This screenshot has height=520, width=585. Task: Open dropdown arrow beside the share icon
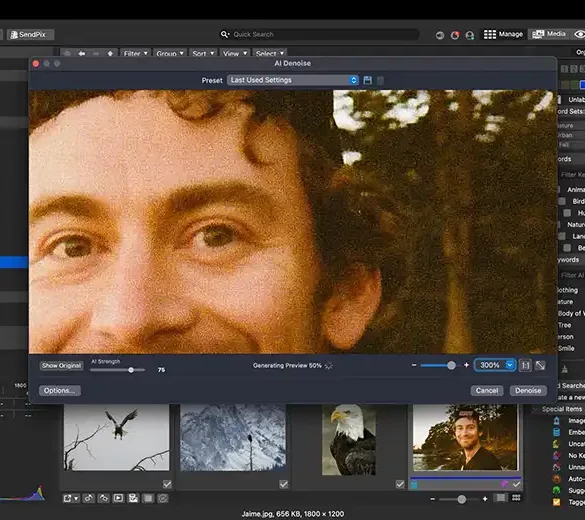pyautogui.click(x=76, y=498)
